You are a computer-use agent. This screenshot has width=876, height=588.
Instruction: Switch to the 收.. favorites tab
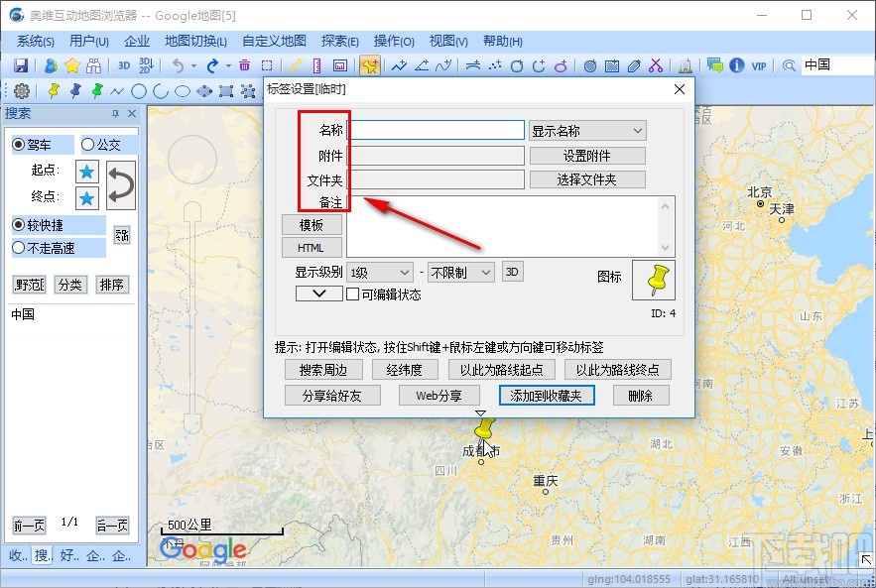(x=17, y=555)
